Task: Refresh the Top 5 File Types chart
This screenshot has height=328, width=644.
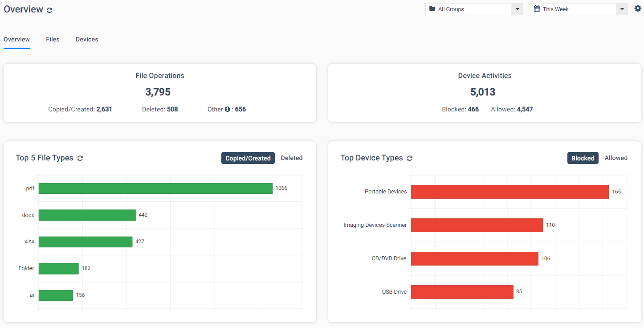Action: (x=80, y=158)
